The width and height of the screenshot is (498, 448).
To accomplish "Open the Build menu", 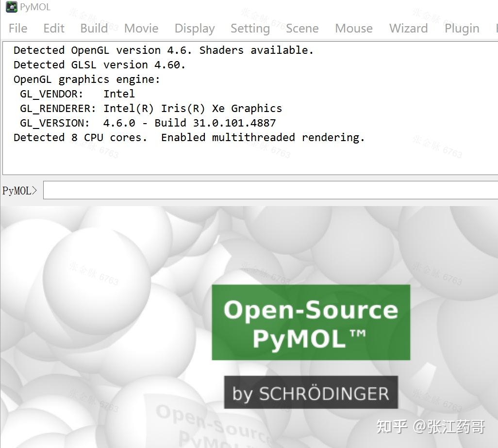I will 94,28.
